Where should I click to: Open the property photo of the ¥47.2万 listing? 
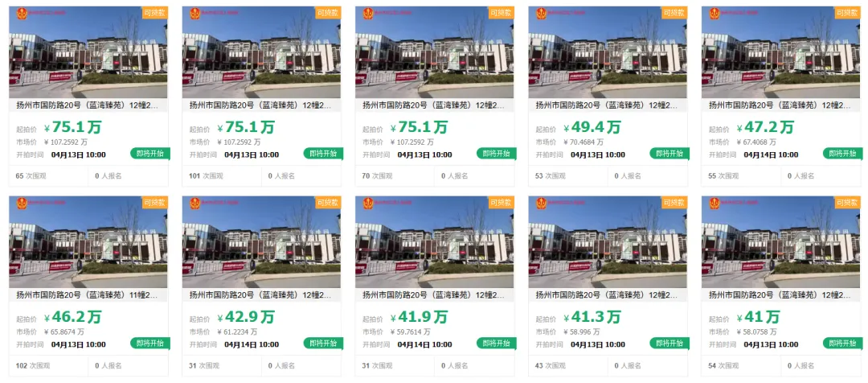click(x=780, y=52)
